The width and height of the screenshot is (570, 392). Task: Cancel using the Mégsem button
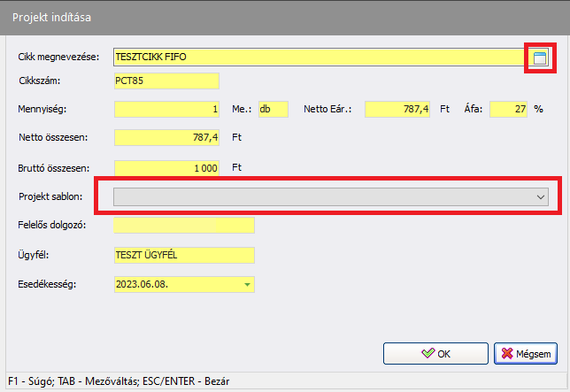tap(525, 353)
